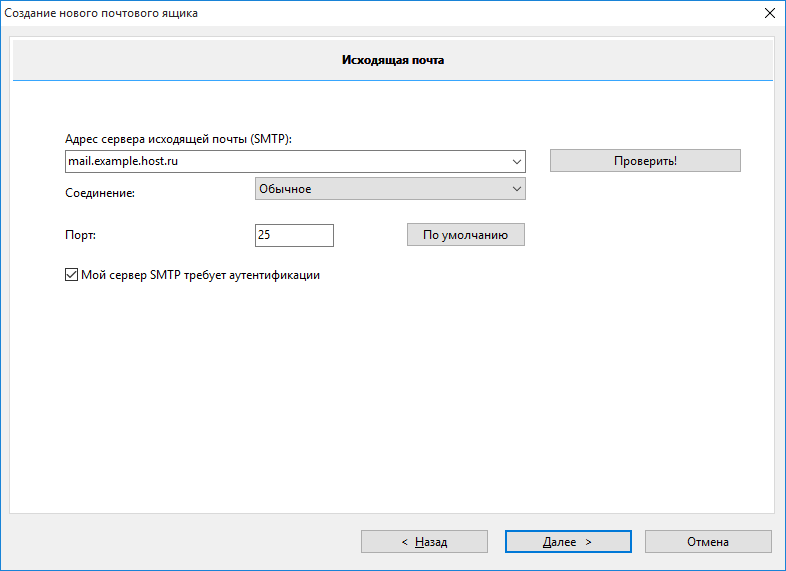Click the right arrow on the Далее button

click(x=588, y=542)
